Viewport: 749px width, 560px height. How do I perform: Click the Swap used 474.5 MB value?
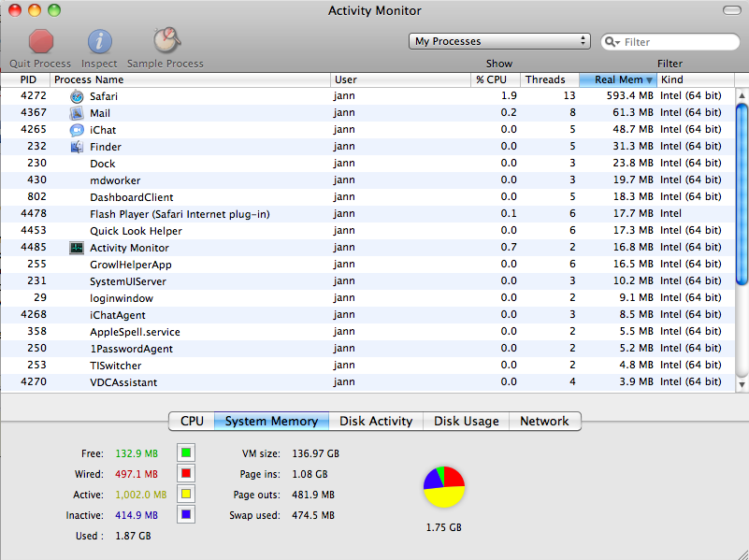pos(313,516)
